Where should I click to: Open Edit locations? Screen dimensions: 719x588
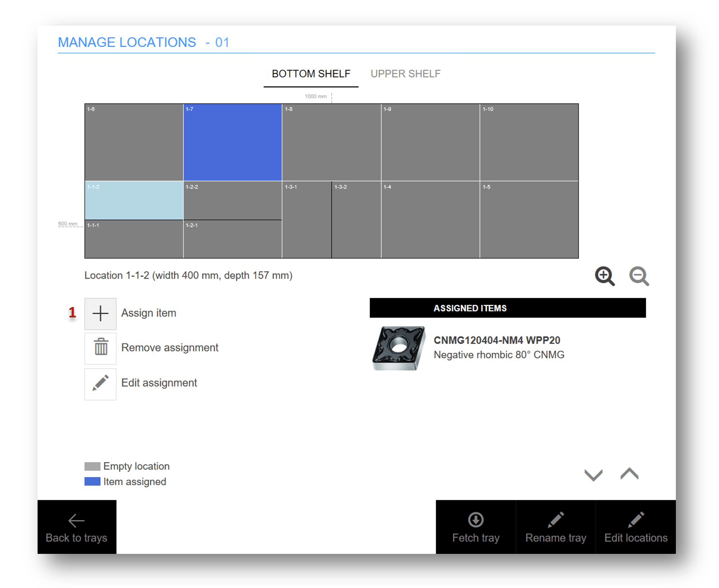(635, 527)
